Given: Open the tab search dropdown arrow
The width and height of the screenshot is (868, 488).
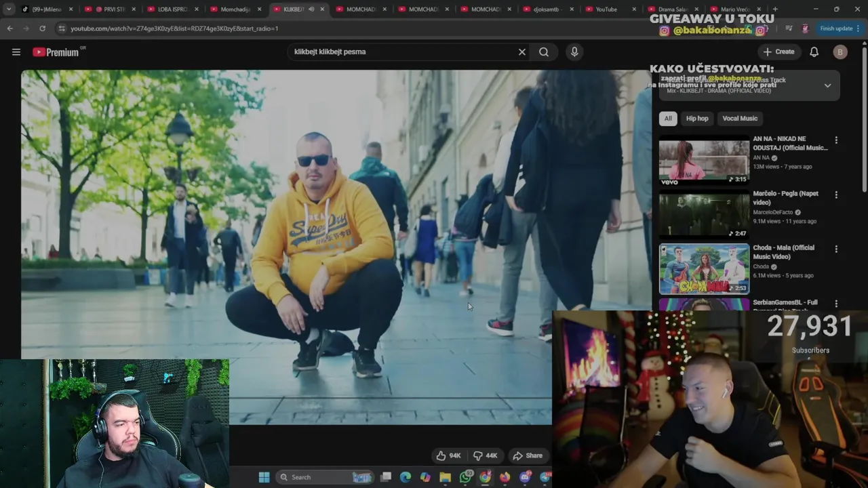Looking at the screenshot, I should click(x=9, y=9).
